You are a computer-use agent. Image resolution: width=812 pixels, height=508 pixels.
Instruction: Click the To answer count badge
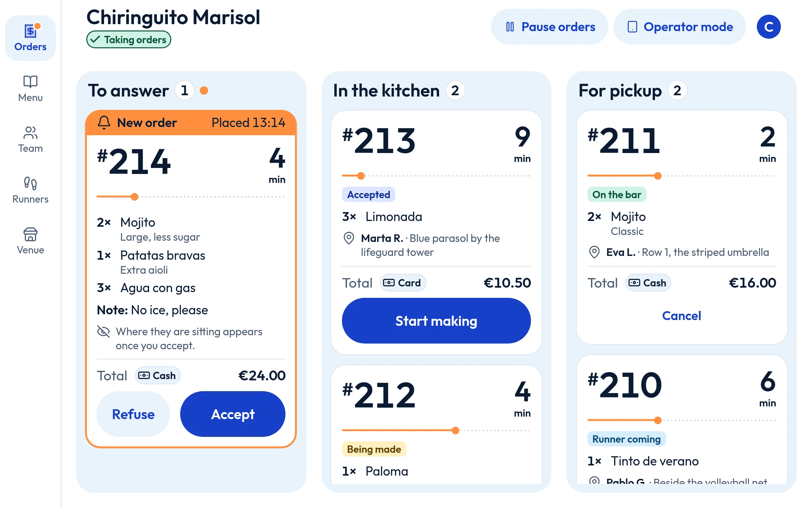pyautogui.click(x=185, y=90)
